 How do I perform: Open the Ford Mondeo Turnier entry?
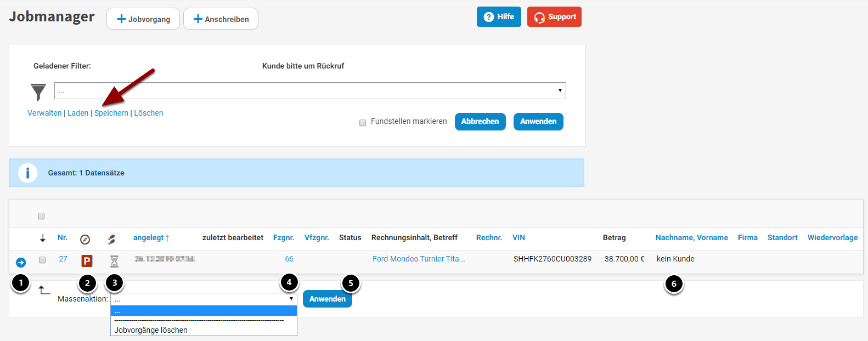[x=418, y=259]
